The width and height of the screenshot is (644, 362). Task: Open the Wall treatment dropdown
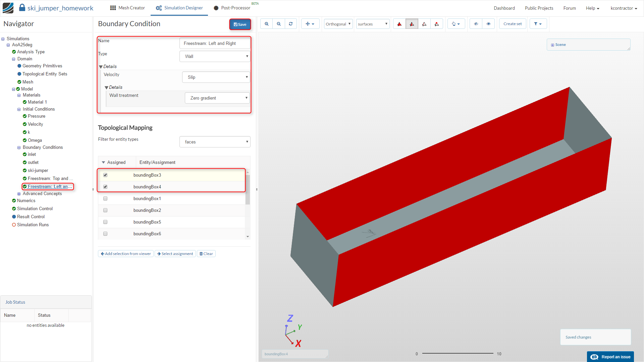[217, 98]
